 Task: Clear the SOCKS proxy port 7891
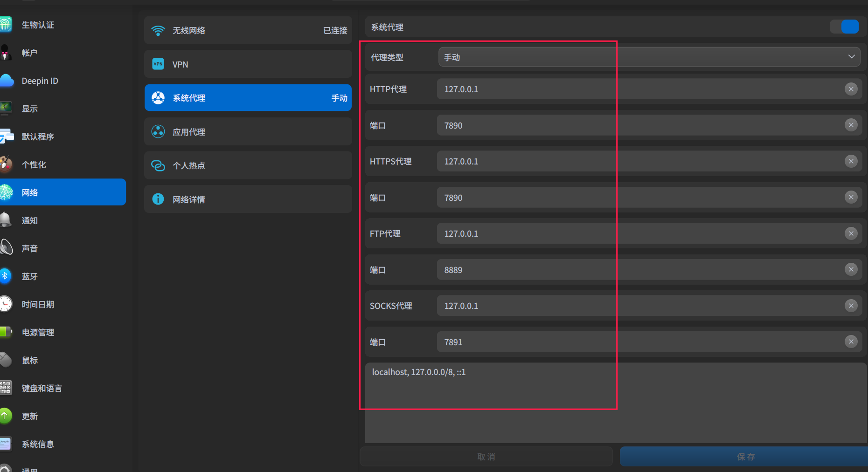coord(851,342)
